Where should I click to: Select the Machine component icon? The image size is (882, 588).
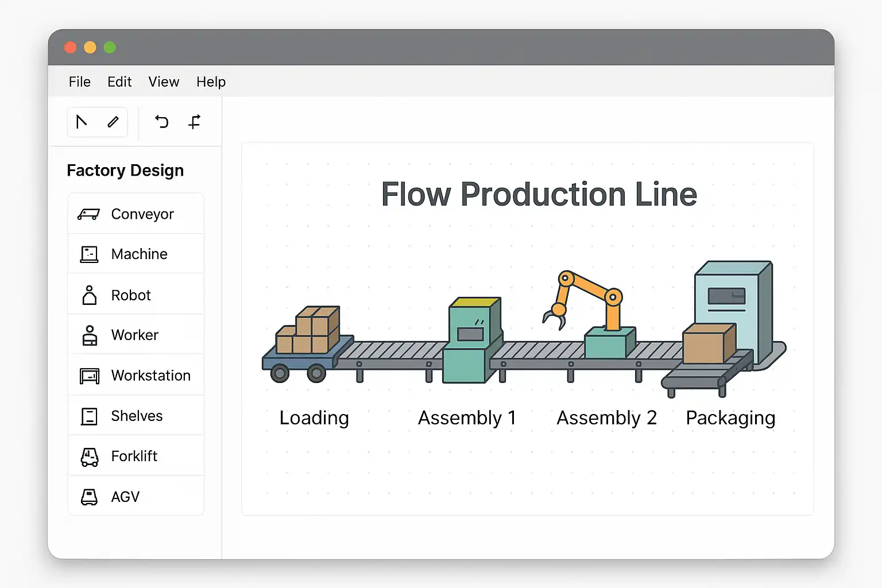[x=89, y=254]
